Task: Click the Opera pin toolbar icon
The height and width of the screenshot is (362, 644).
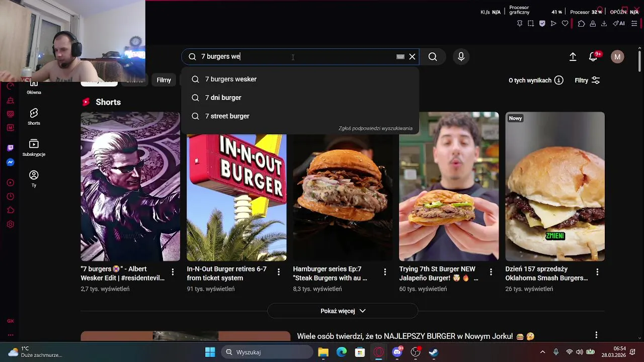Action: click(520, 24)
